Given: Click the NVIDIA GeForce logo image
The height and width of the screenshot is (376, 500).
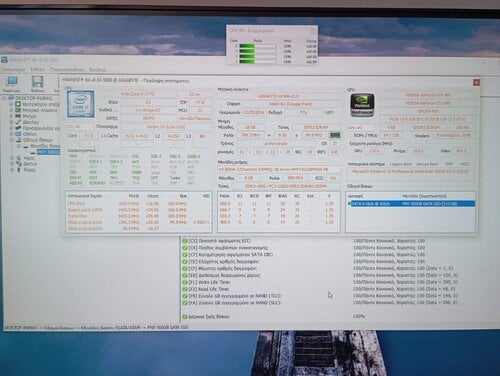Looking at the screenshot, I should pyautogui.click(x=362, y=105).
